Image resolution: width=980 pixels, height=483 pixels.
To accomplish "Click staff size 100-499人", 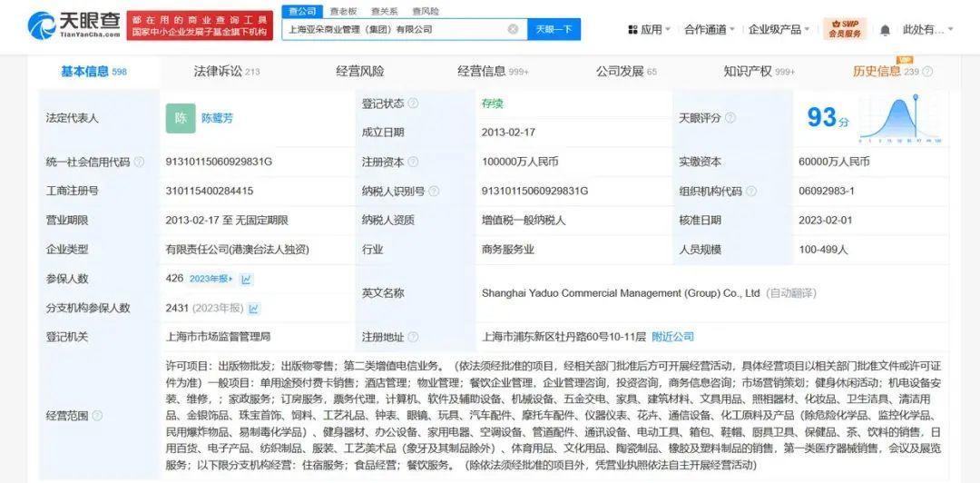I will 823,250.
